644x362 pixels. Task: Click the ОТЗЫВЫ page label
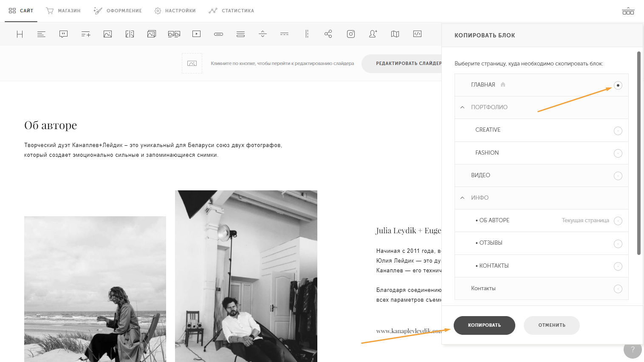click(x=491, y=243)
